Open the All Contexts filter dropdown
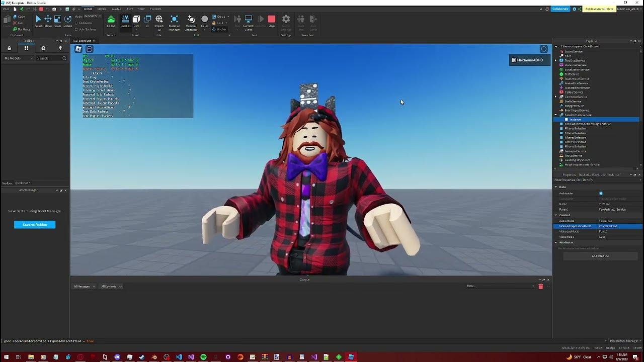The height and width of the screenshot is (362, 644). click(111, 286)
